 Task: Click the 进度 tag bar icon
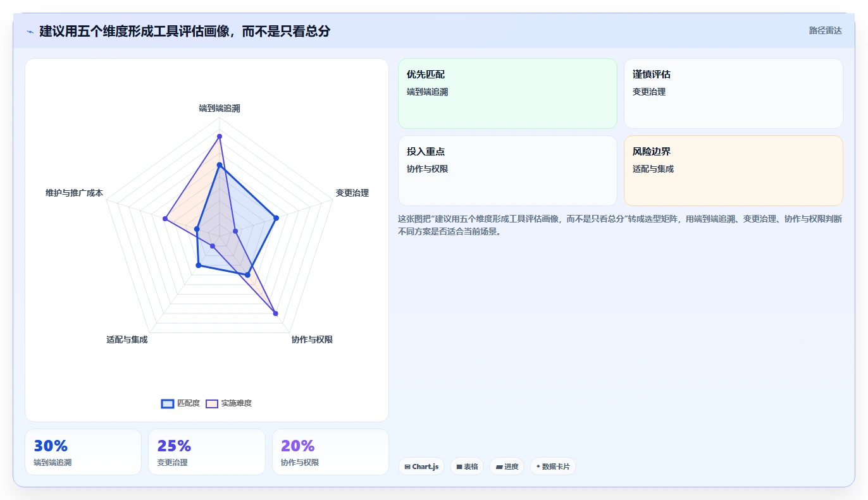point(499,467)
